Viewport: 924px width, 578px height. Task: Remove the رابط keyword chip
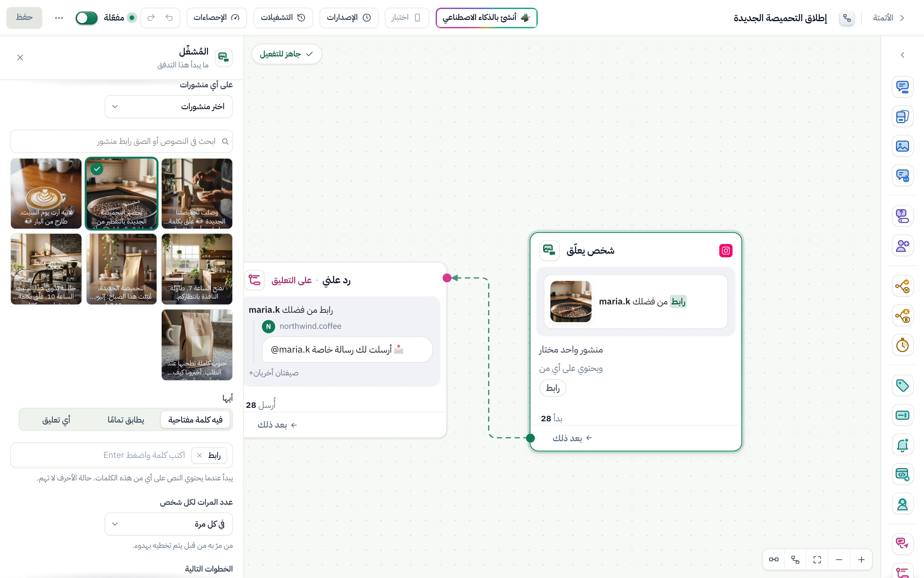pos(199,455)
